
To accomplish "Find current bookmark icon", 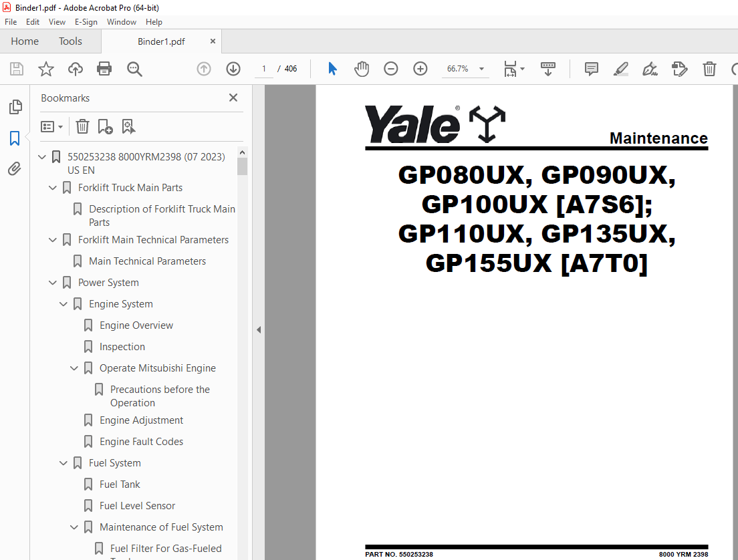I will pos(128,126).
